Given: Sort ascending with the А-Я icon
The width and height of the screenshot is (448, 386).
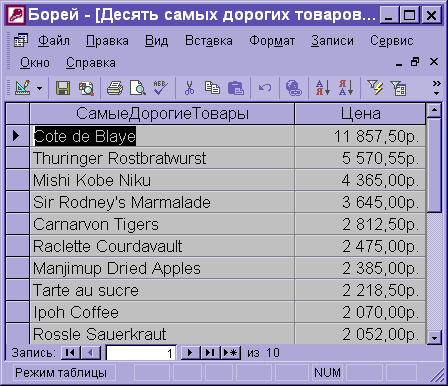Looking at the screenshot, I should point(323,88).
